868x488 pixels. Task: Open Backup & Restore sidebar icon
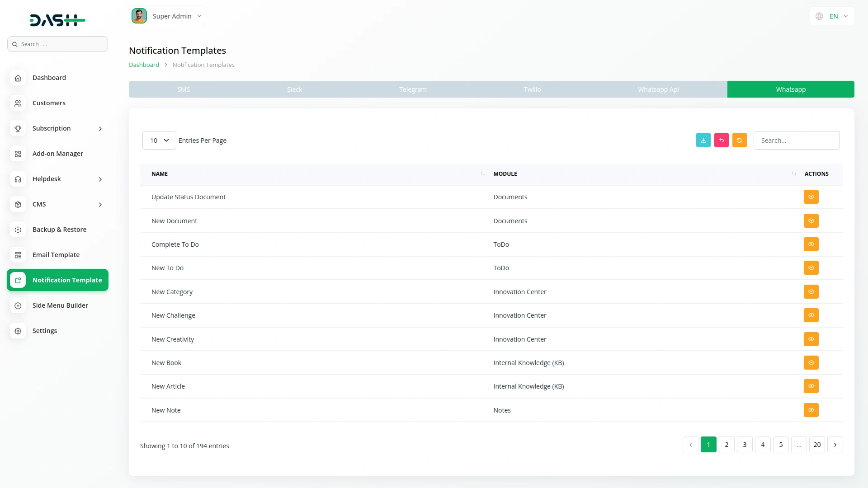[18, 230]
